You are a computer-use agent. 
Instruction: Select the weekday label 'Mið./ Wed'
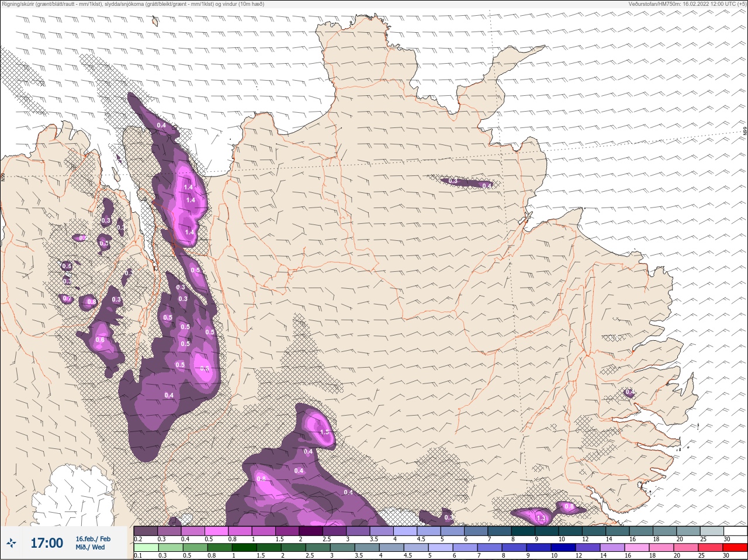[91, 548]
